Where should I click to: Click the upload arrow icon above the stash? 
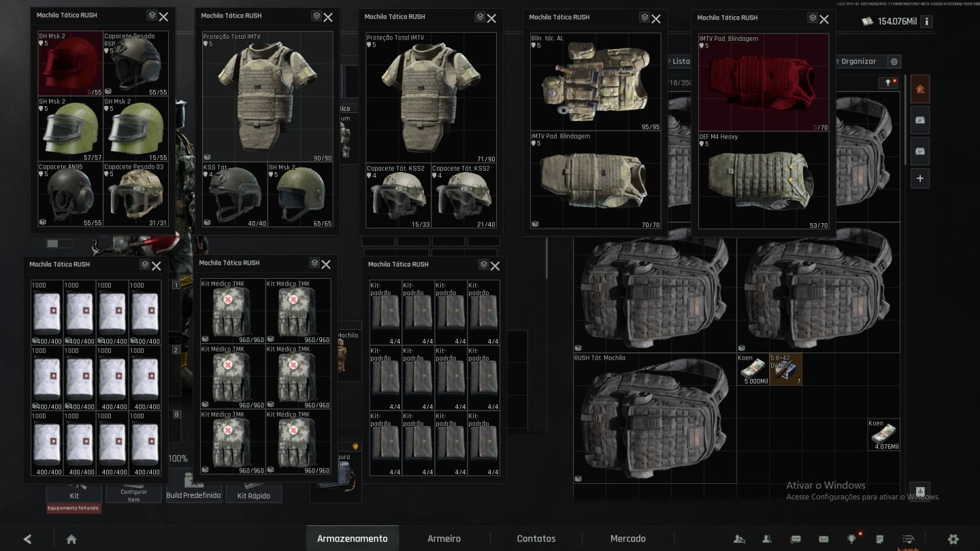tap(888, 82)
